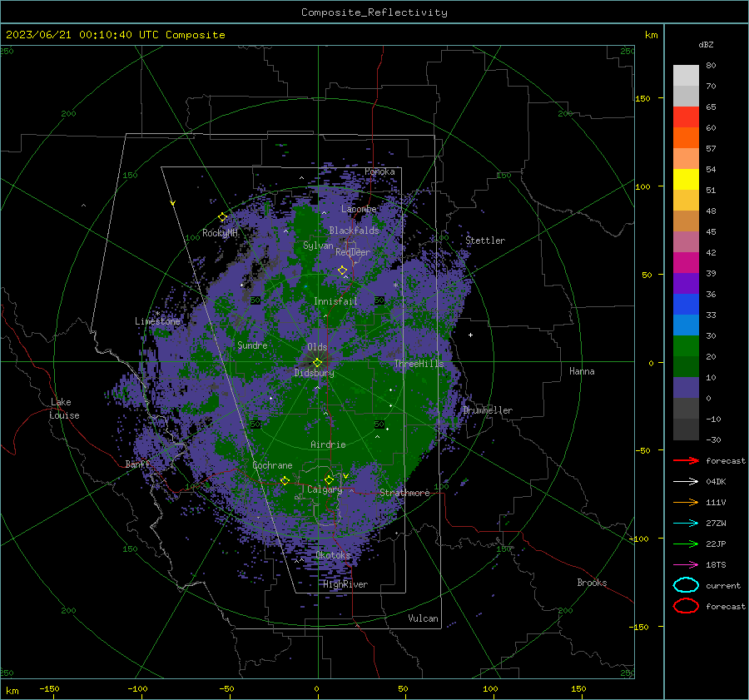The width and height of the screenshot is (749, 700).
Task: Select the cyan 27ZW arrow icon
Action: tap(686, 524)
